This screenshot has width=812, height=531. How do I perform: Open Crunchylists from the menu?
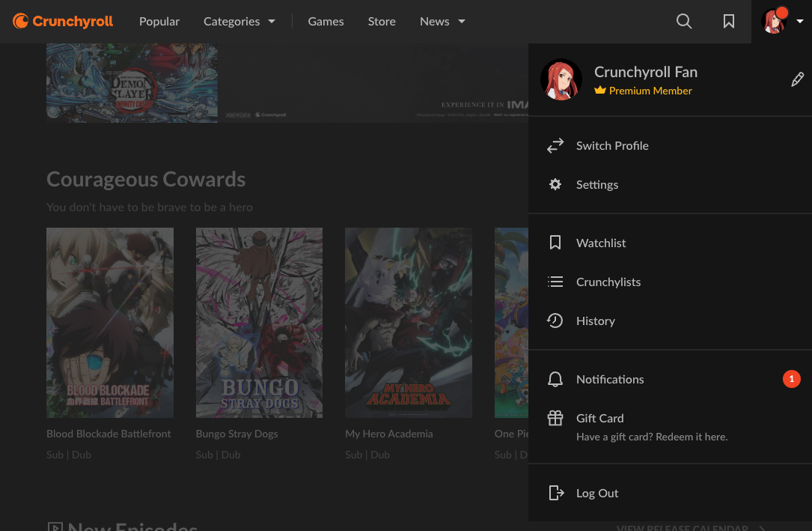coord(670,282)
